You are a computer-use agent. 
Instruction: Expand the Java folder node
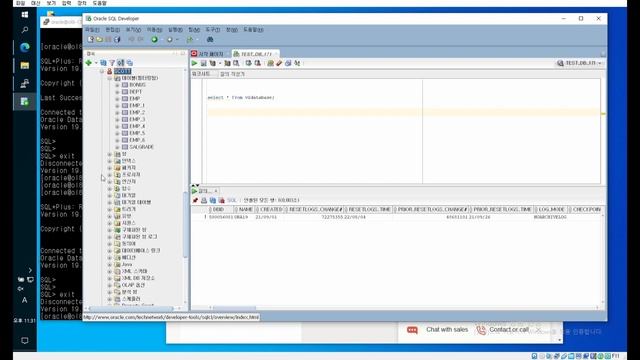tap(109, 264)
